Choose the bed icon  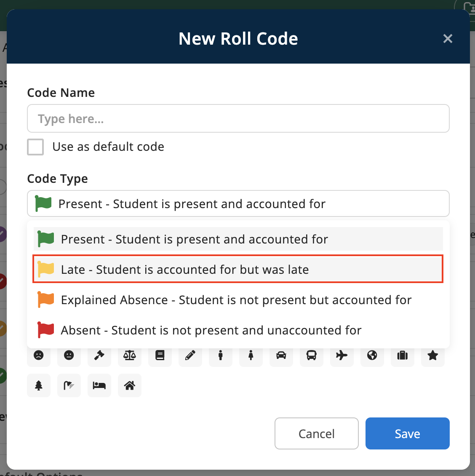[99, 385]
